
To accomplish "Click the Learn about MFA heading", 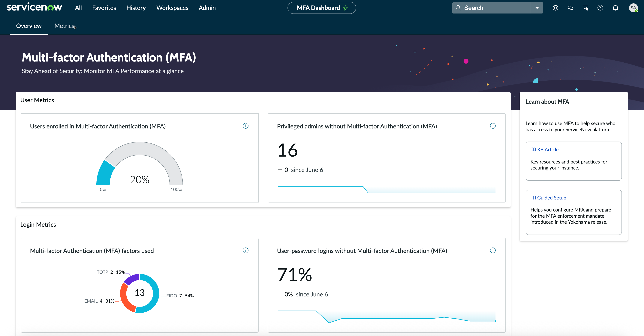I will coord(547,102).
